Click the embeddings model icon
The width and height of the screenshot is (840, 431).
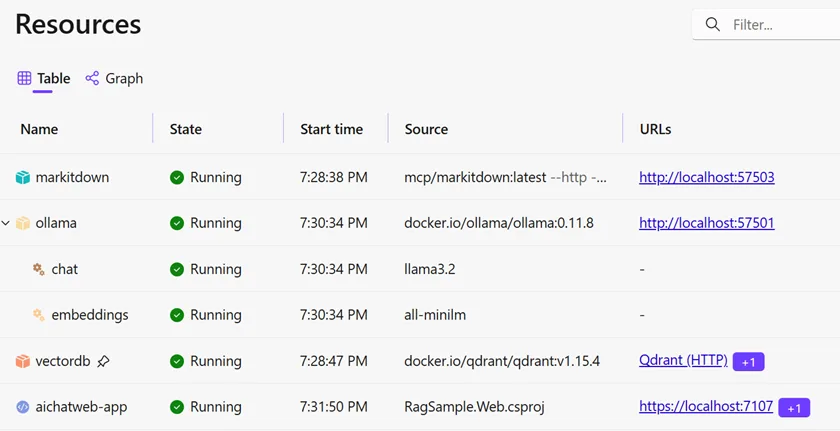38,315
